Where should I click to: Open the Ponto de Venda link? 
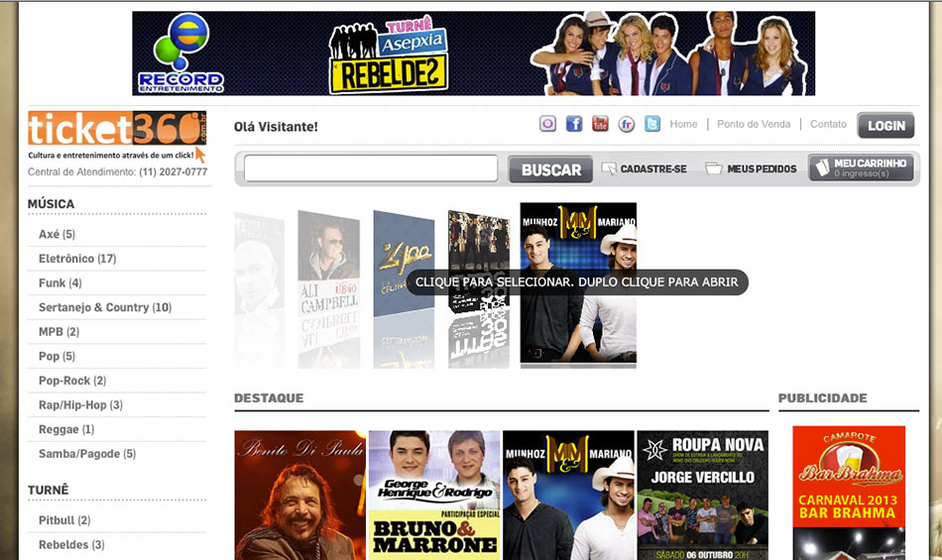tap(754, 124)
